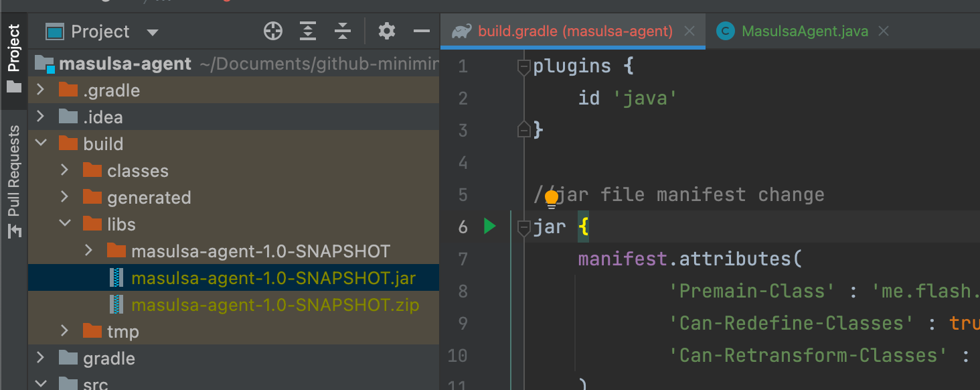Viewport: 980px width, 390px height.
Task: Expand the .gradle folder chevron
Action: 40,90
